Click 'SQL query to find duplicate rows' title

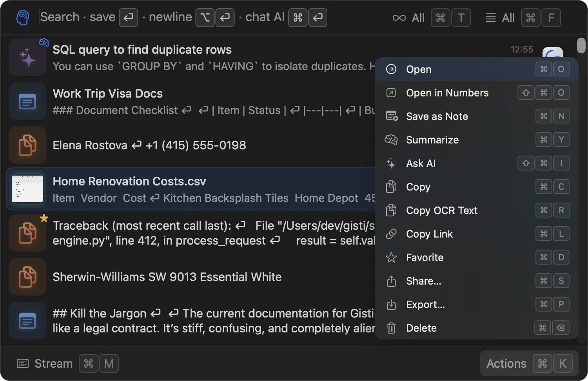pos(142,50)
